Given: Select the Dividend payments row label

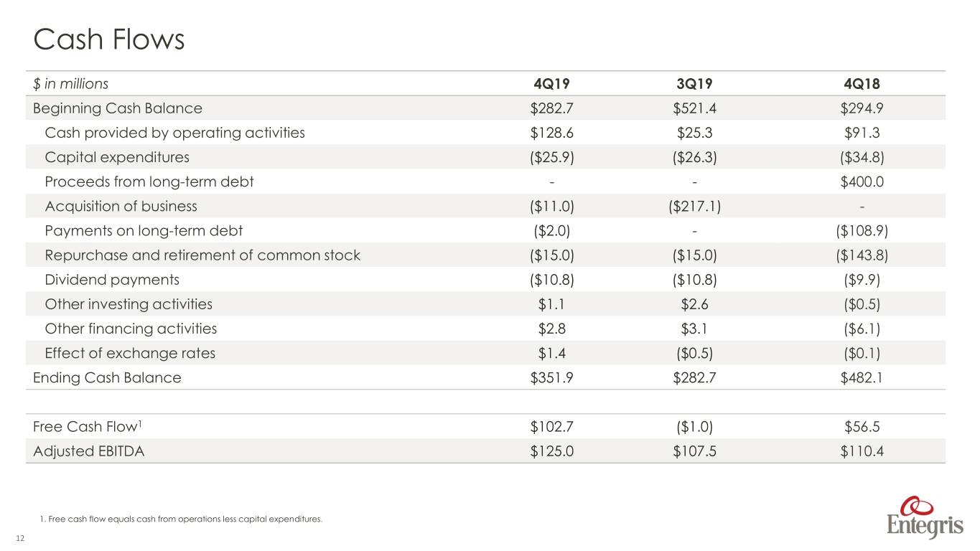Looking at the screenshot, I should pyautogui.click(x=112, y=280).
